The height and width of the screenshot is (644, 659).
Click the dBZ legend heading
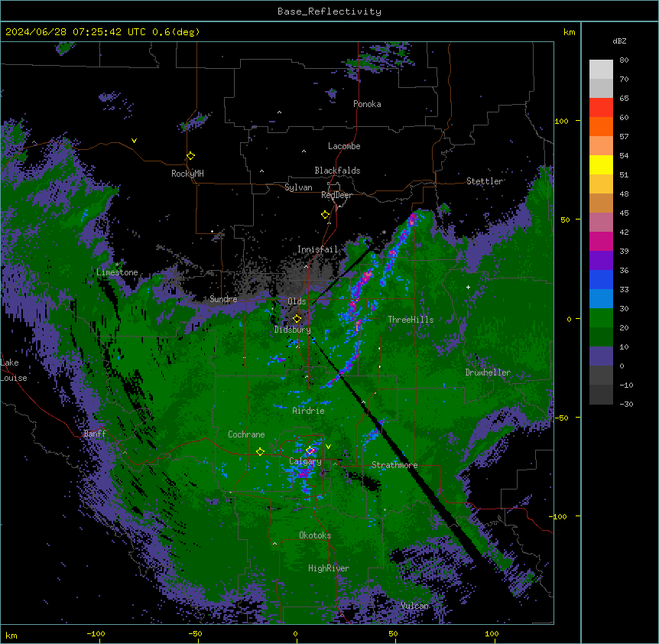tap(619, 41)
